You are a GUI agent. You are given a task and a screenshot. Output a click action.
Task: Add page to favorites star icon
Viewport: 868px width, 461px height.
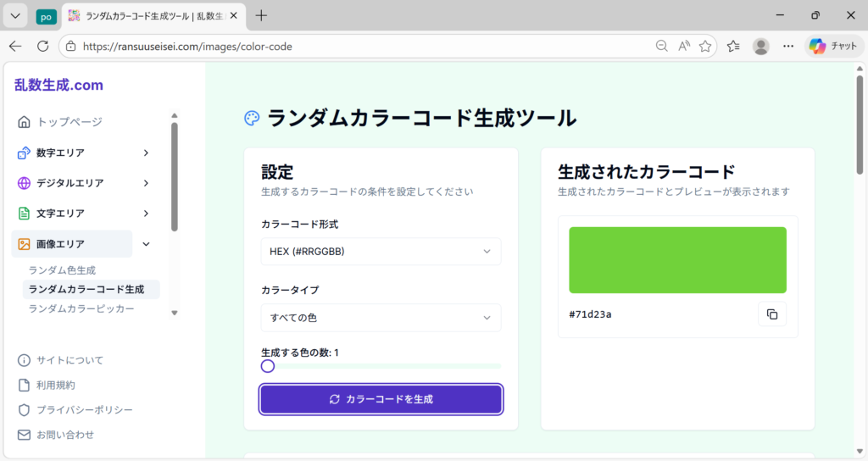705,47
